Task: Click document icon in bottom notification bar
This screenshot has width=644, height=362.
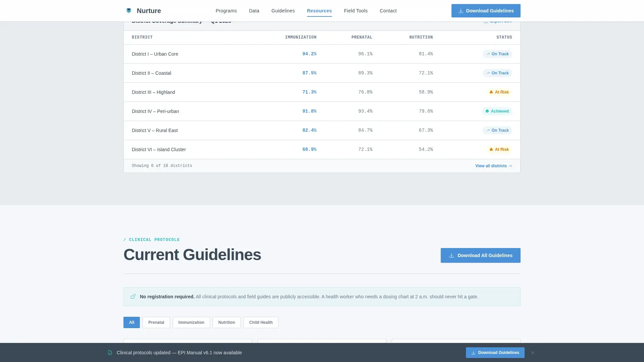Action: 110,353
